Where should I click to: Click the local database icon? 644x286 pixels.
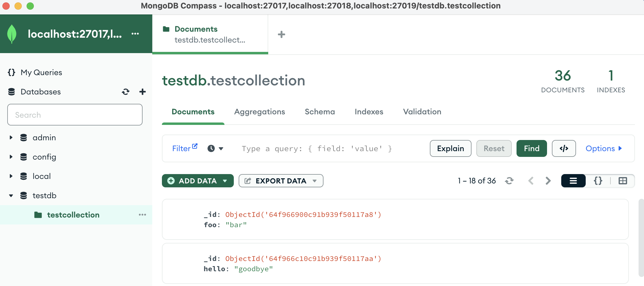click(x=24, y=176)
